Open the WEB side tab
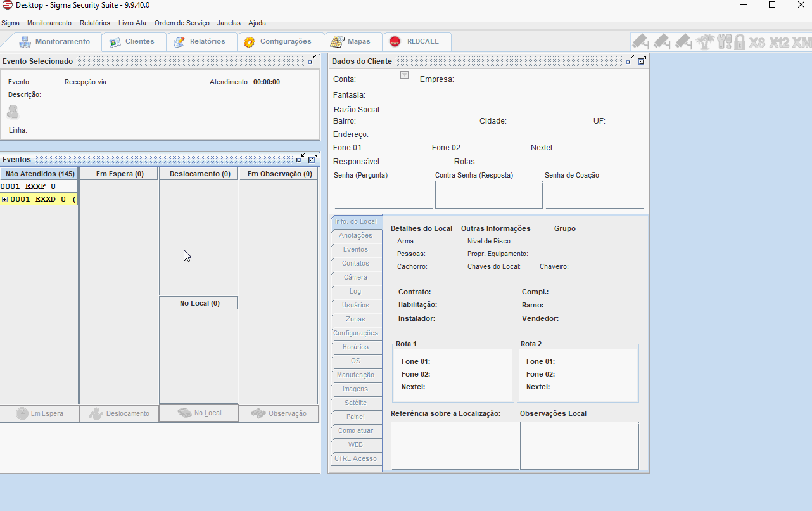Image resolution: width=812 pixels, height=511 pixels. pos(356,444)
